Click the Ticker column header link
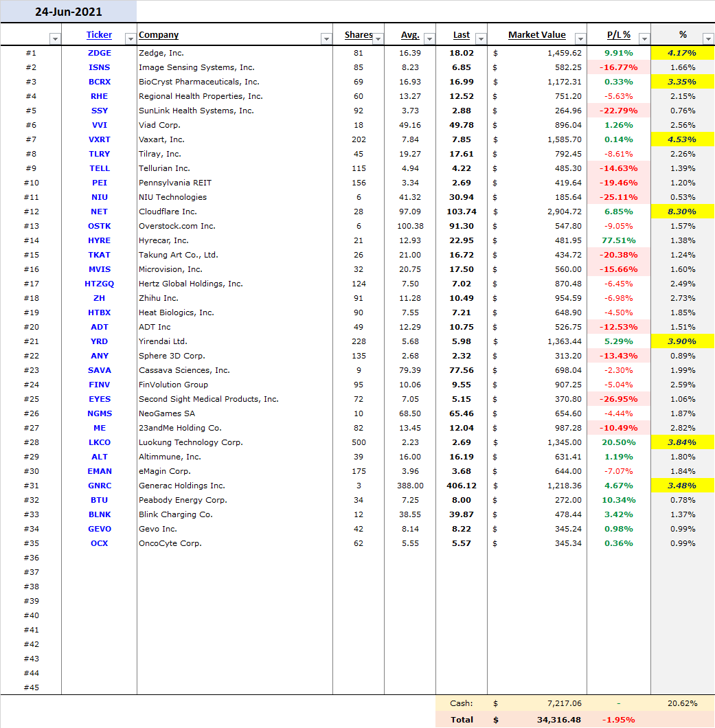Viewport: 715px width, 728px height. [x=99, y=35]
